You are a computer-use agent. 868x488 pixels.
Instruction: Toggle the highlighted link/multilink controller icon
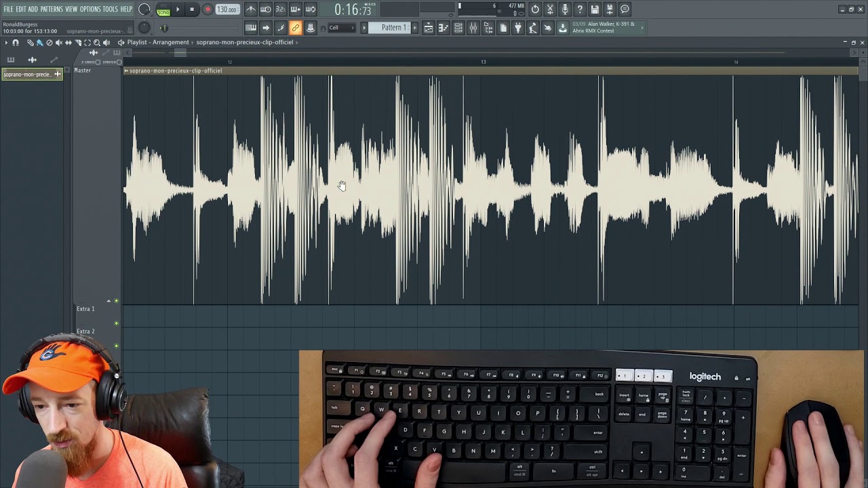(x=295, y=28)
